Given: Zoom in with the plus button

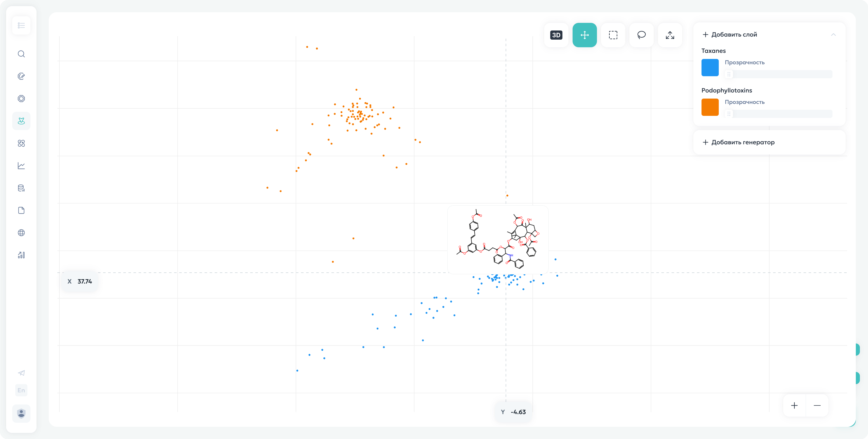Looking at the screenshot, I should coord(794,405).
